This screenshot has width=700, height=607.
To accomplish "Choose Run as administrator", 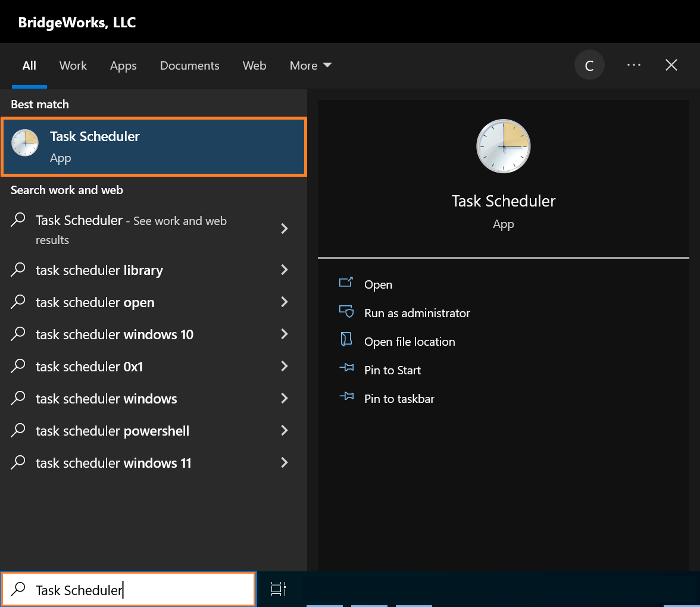I will point(417,313).
